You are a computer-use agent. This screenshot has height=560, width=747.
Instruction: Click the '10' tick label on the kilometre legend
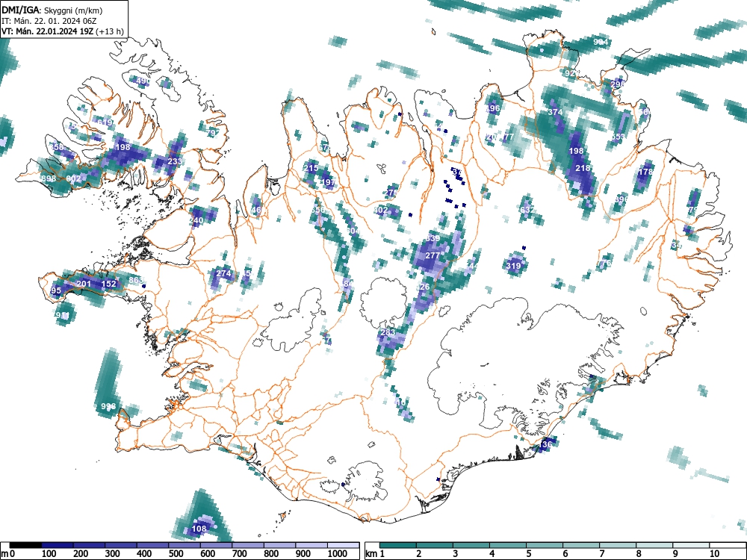tap(714, 554)
